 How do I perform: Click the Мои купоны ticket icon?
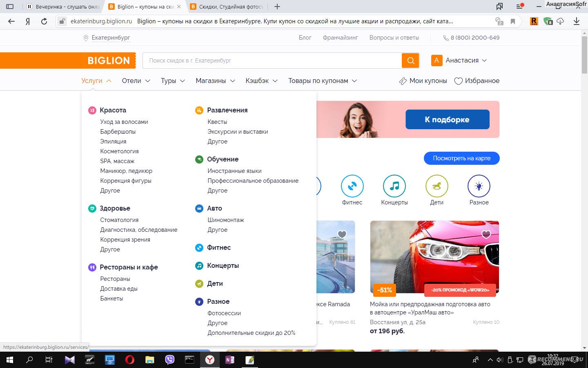(x=403, y=81)
